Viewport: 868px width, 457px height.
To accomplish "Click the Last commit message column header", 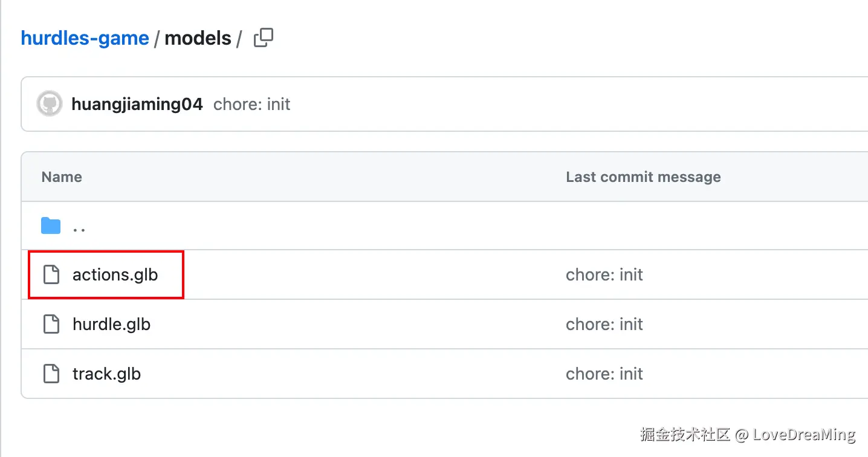I will coord(643,177).
